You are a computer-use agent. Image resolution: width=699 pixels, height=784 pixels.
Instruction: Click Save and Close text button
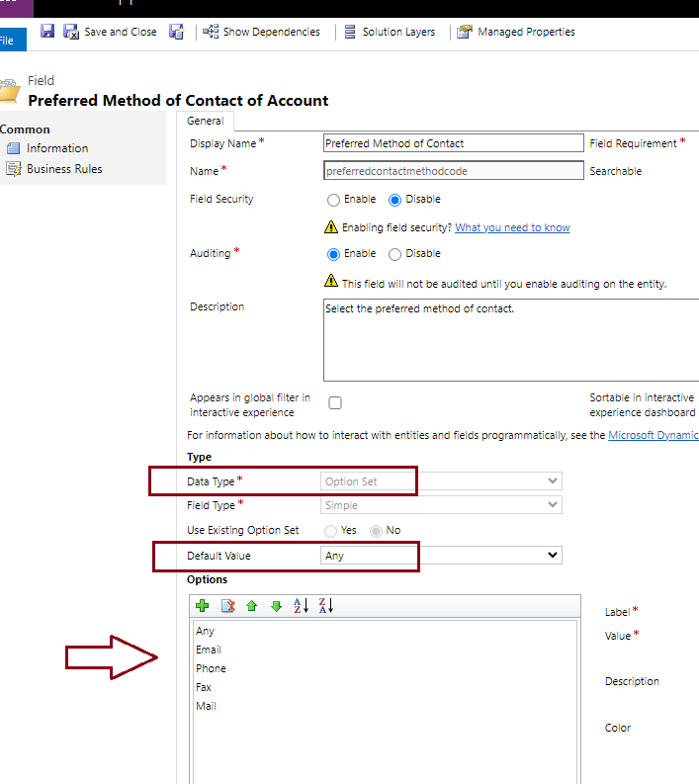pos(121,32)
